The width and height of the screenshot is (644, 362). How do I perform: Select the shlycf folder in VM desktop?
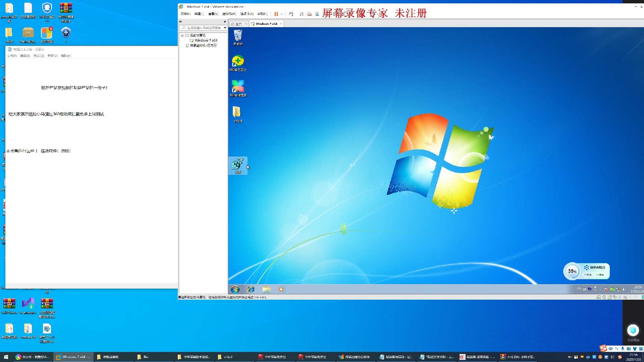coord(238,114)
